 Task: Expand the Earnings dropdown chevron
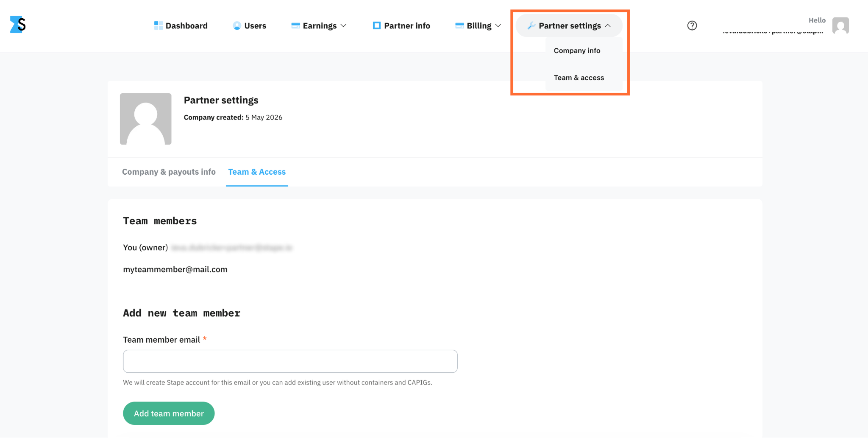(344, 25)
